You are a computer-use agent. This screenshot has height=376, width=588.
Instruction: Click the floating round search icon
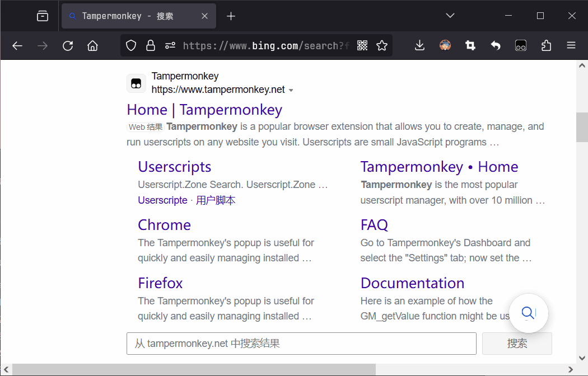[x=529, y=313]
